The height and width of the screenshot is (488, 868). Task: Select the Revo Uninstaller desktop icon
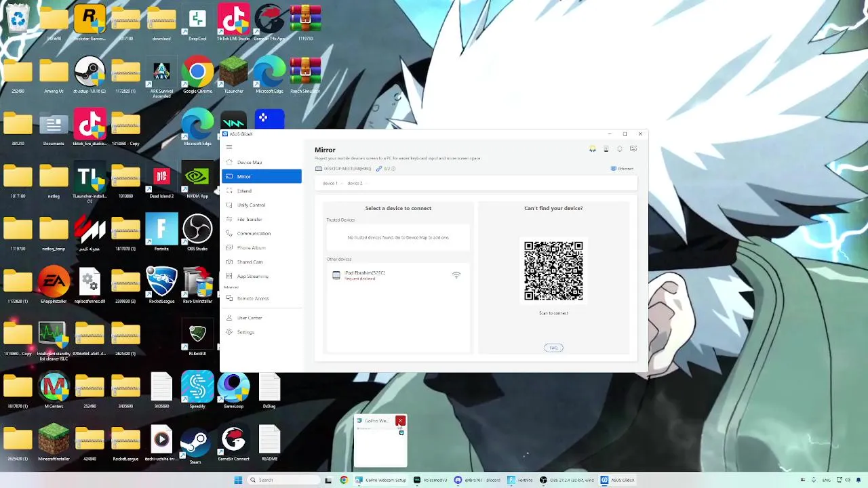coord(197,285)
